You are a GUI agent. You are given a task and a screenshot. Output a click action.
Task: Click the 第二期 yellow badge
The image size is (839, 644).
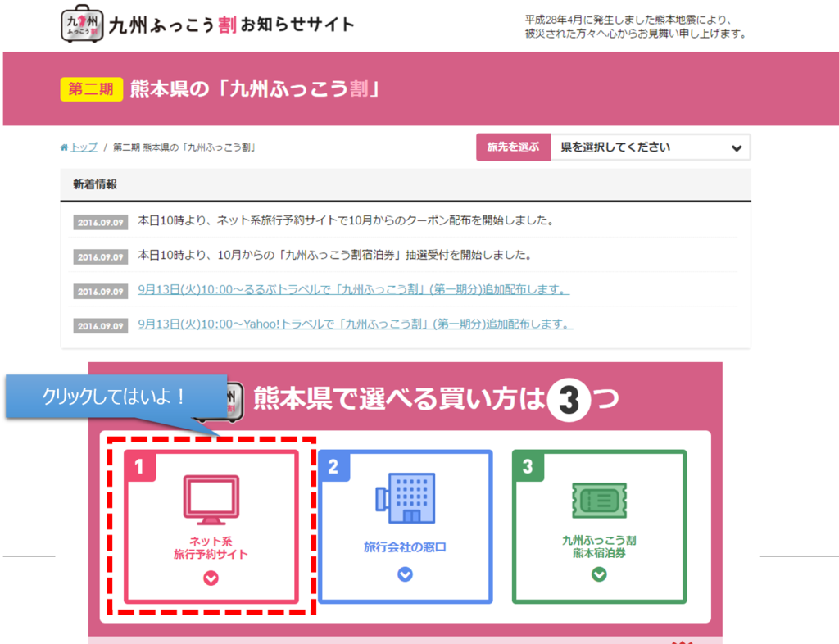click(x=92, y=88)
